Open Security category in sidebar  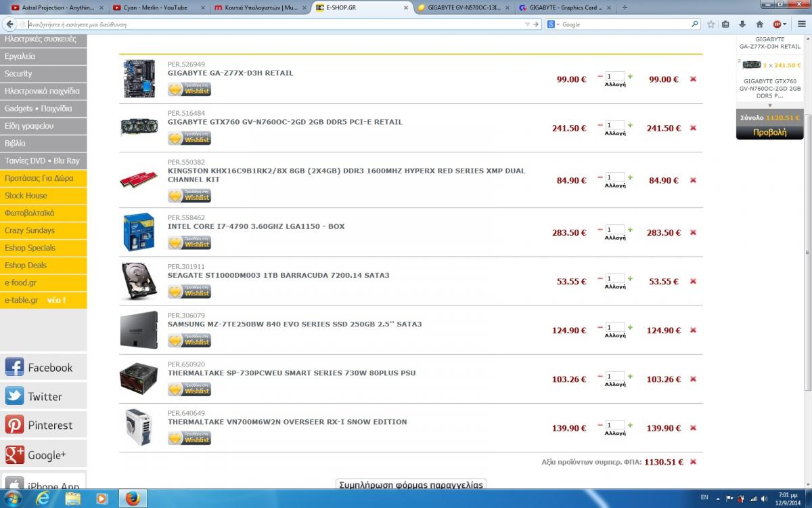[x=43, y=74]
